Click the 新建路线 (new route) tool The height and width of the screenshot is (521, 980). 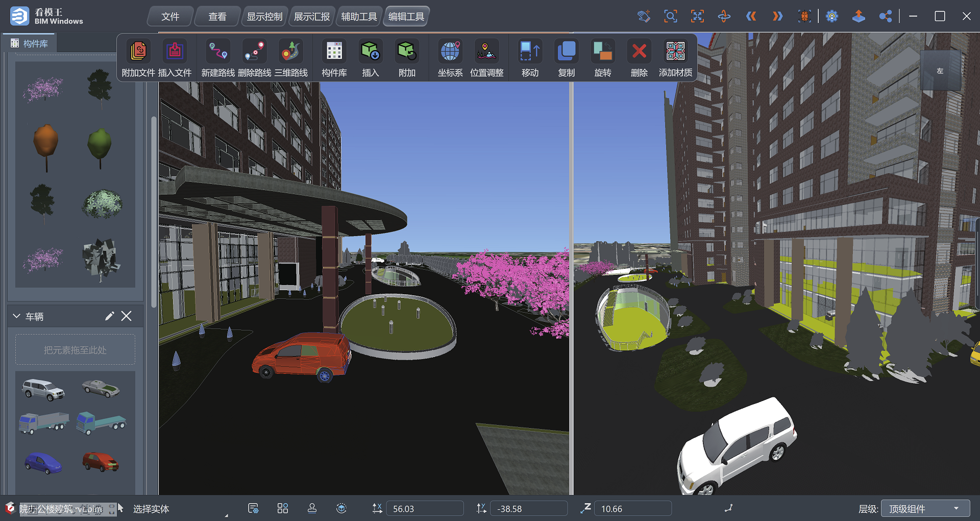coord(218,52)
